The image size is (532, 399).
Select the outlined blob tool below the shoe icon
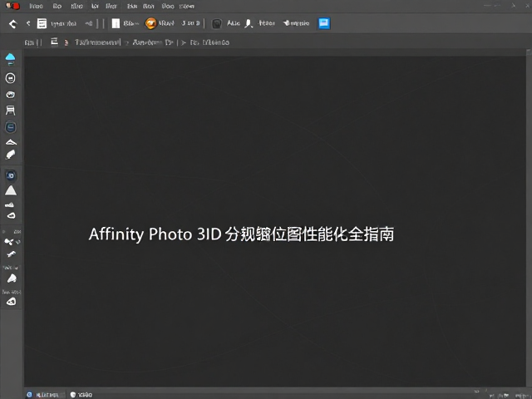tap(11, 215)
